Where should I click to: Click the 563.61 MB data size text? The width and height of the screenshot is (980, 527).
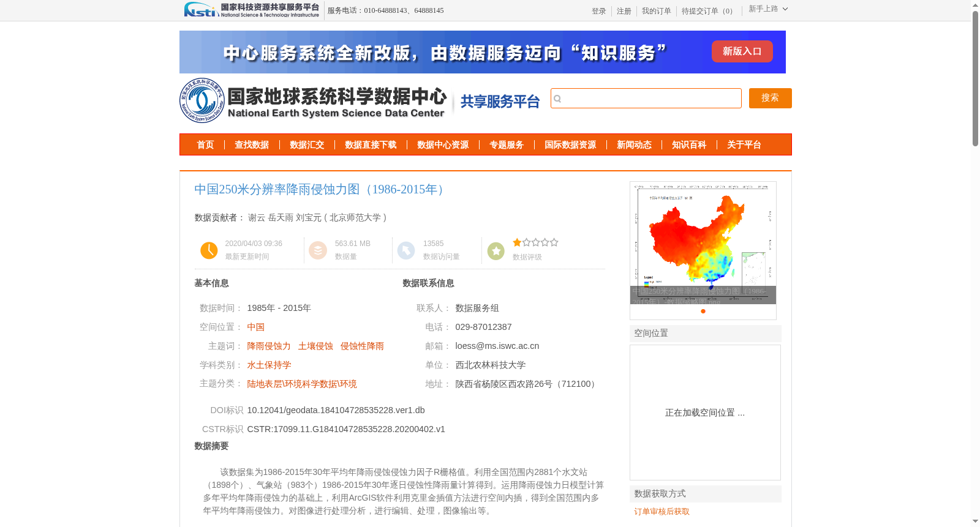[353, 244]
